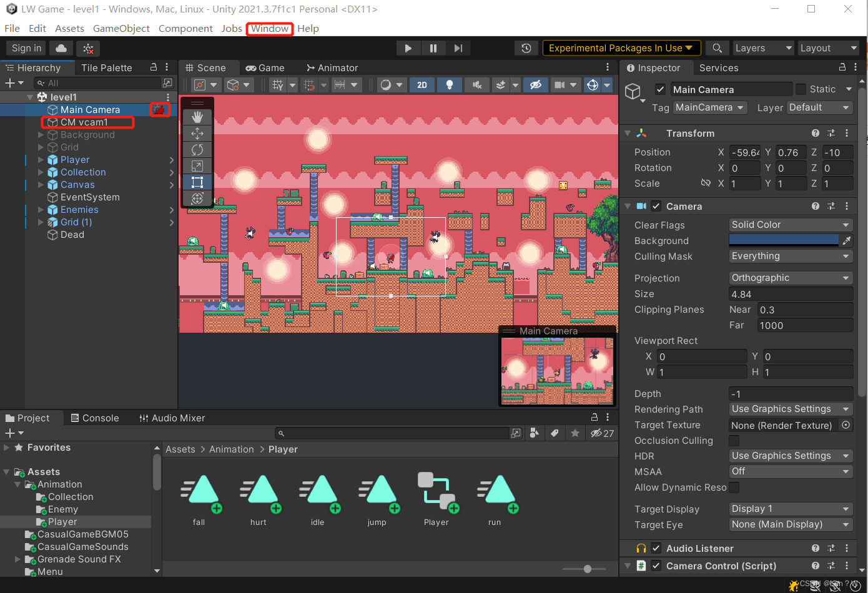Toggle scene effects icon
This screenshot has width=868, height=593.
(500, 85)
